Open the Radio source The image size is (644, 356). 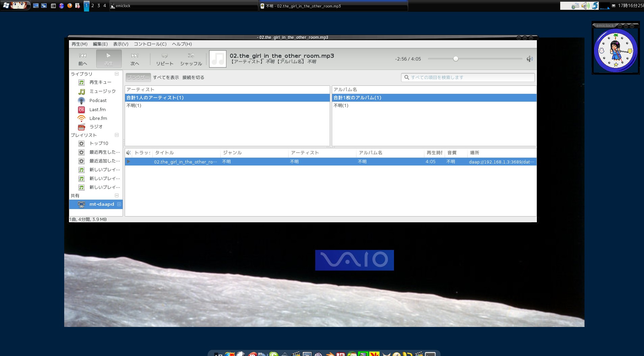96,127
